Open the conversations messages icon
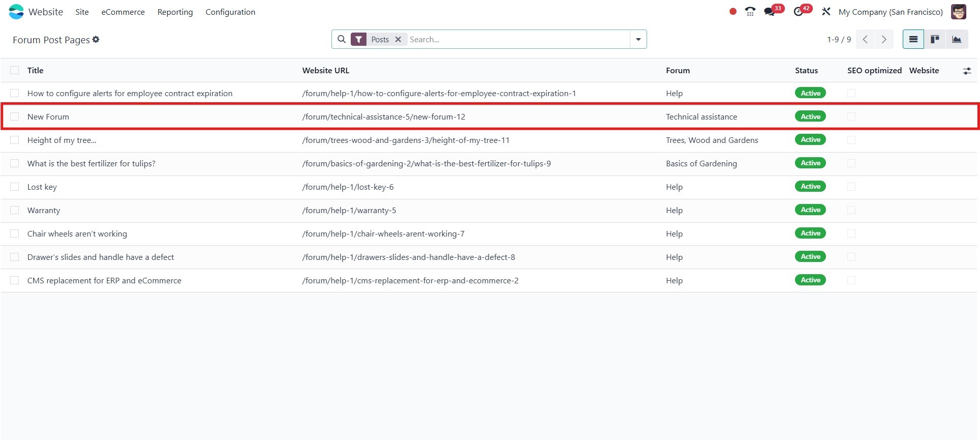Image resolution: width=980 pixels, height=440 pixels. pyautogui.click(x=770, y=12)
